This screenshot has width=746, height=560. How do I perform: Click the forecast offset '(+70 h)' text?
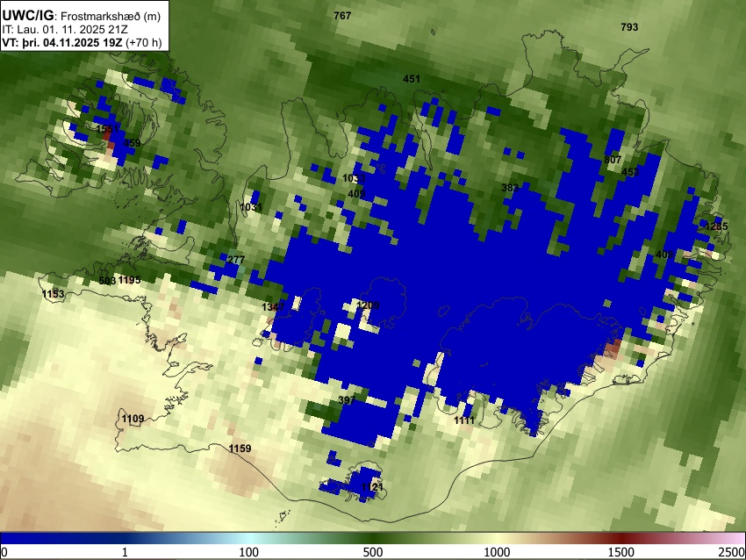144,42
